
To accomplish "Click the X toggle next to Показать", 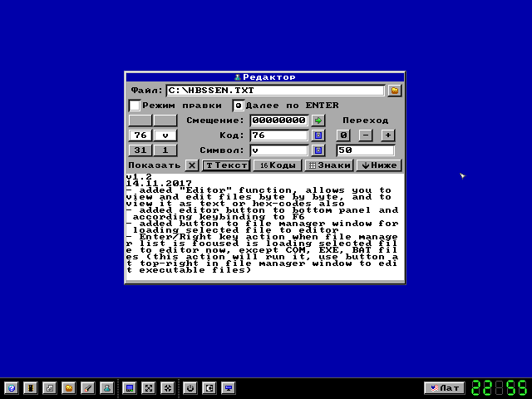I will tap(192, 165).
